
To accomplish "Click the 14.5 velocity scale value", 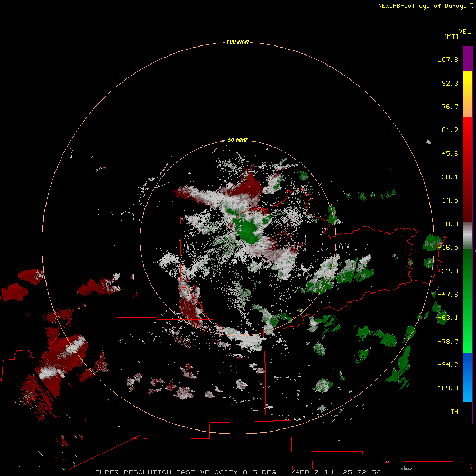I will 450,200.
